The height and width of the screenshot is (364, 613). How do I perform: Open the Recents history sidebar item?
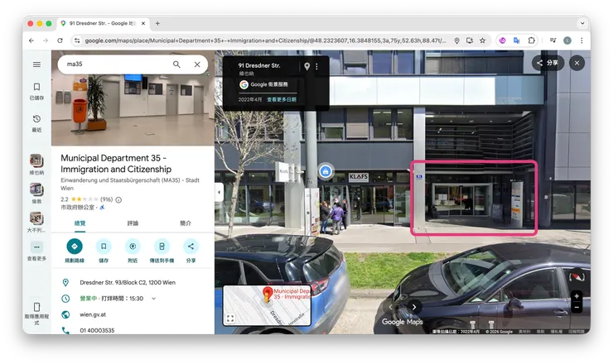pos(36,123)
